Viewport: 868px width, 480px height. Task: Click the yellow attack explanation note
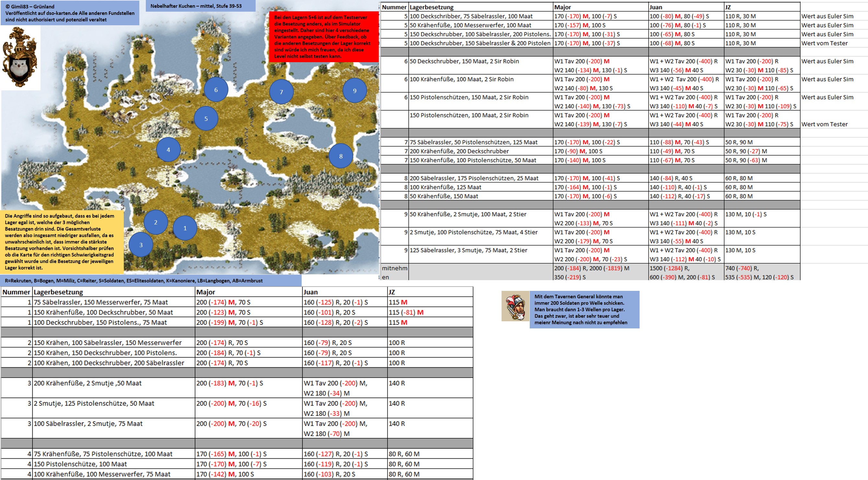coord(62,242)
